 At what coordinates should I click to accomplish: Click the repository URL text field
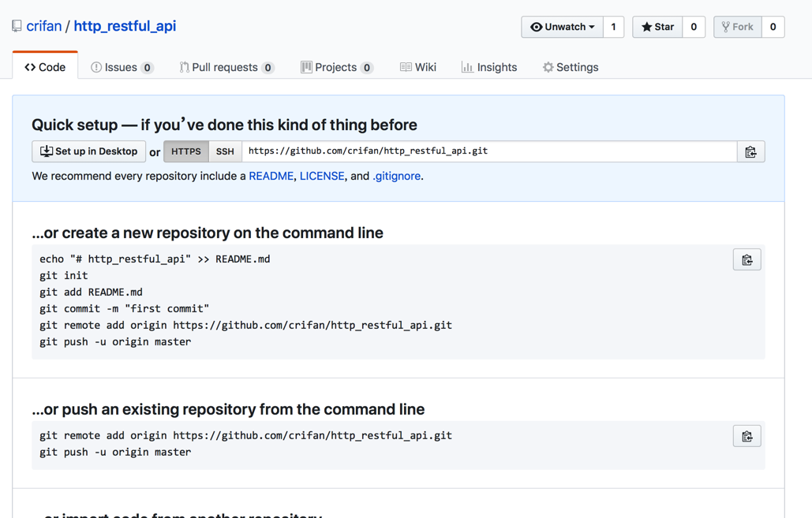489,151
